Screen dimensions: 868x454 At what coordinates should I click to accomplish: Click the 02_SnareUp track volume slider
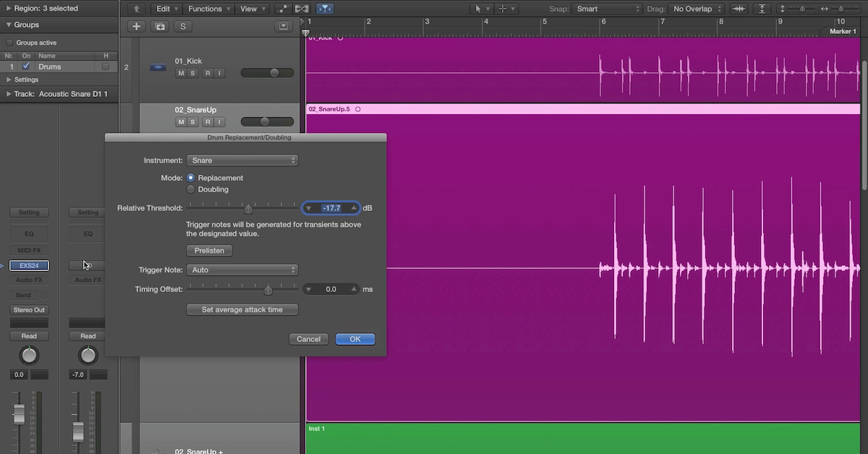pos(267,122)
